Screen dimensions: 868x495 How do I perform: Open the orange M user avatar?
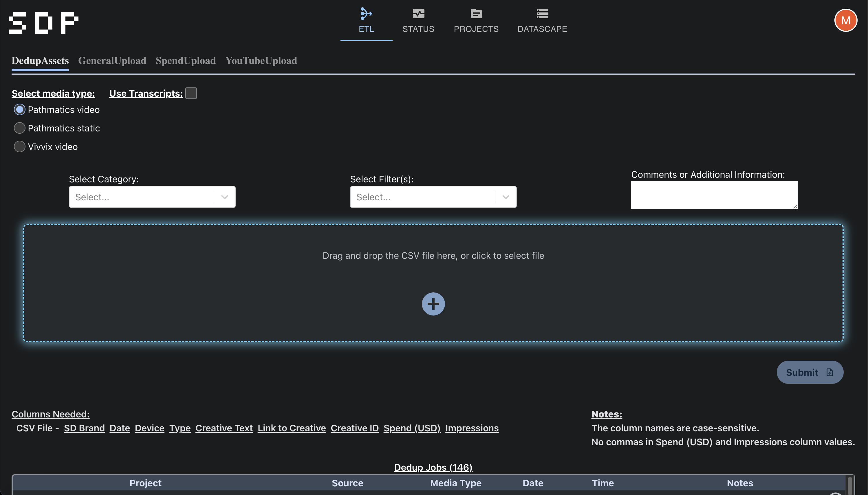[x=845, y=20]
